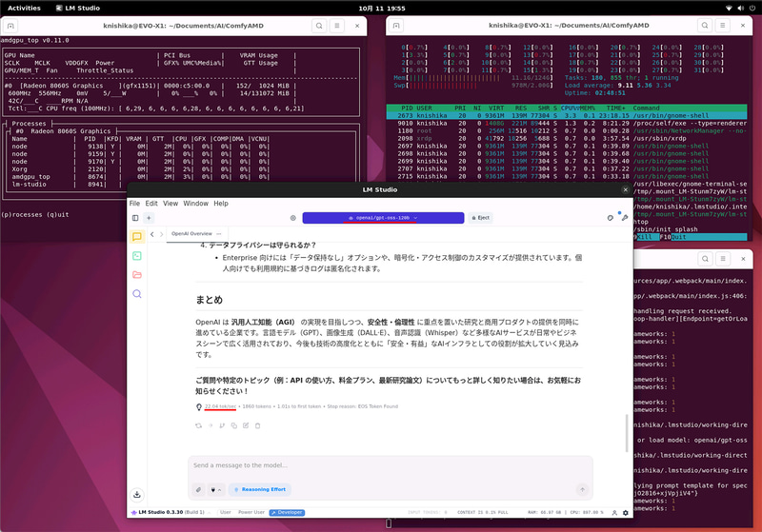Open the Window menu
The image size is (762, 532).
[195, 204]
